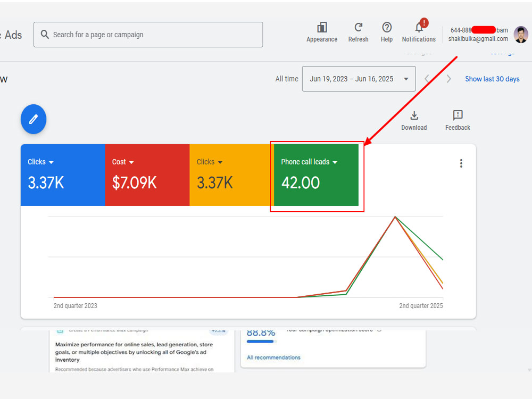
Task: Click the account email shakibulka@gmail.com
Action: (478, 39)
